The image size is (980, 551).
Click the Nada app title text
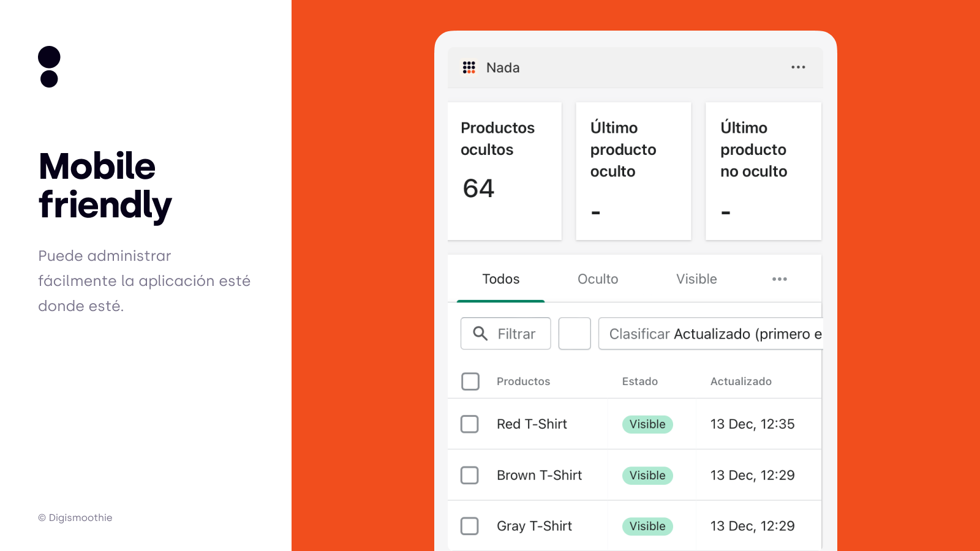503,67
